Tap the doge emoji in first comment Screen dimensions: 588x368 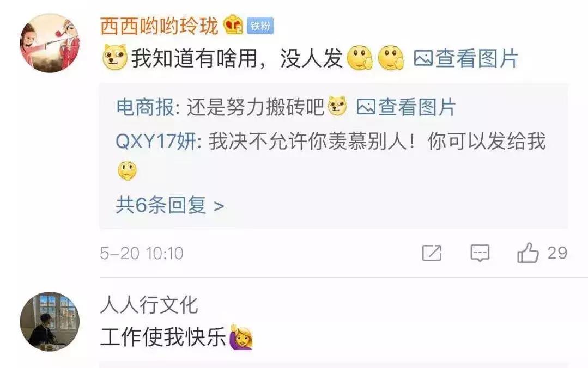click(x=115, y=57)
